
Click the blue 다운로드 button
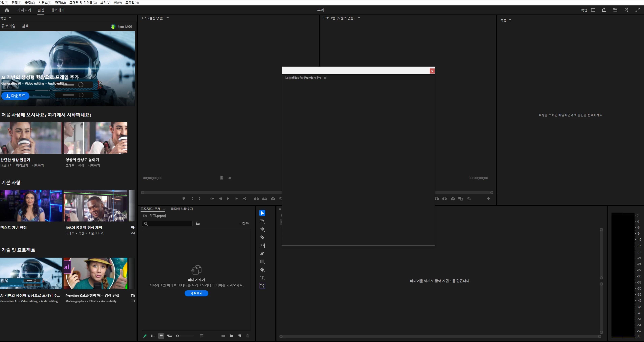click(15, 96)
